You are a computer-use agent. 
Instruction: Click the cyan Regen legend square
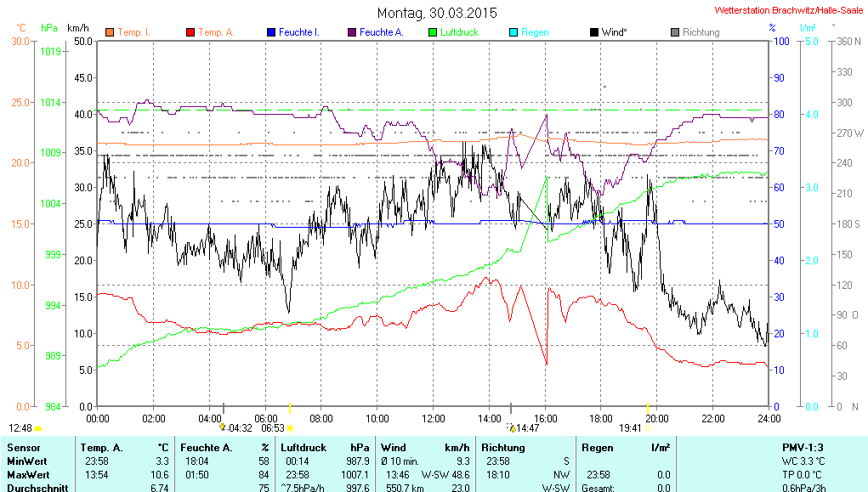513,32
